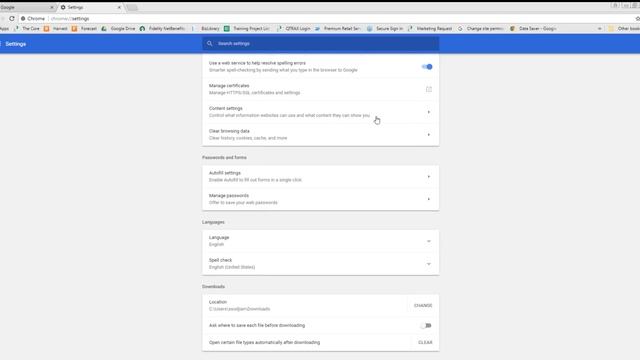Close the Google tab

click(52, 7)
